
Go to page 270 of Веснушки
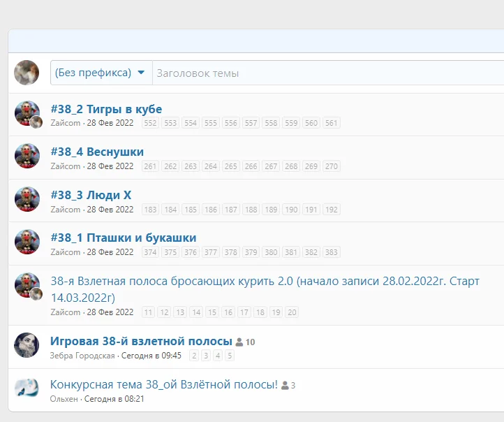(x=332, y=166)
